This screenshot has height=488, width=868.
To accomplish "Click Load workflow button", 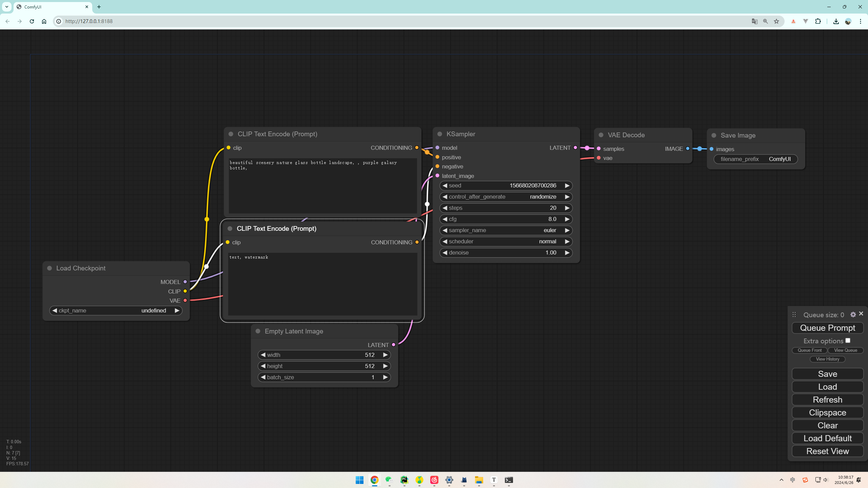I will [827, 387].
